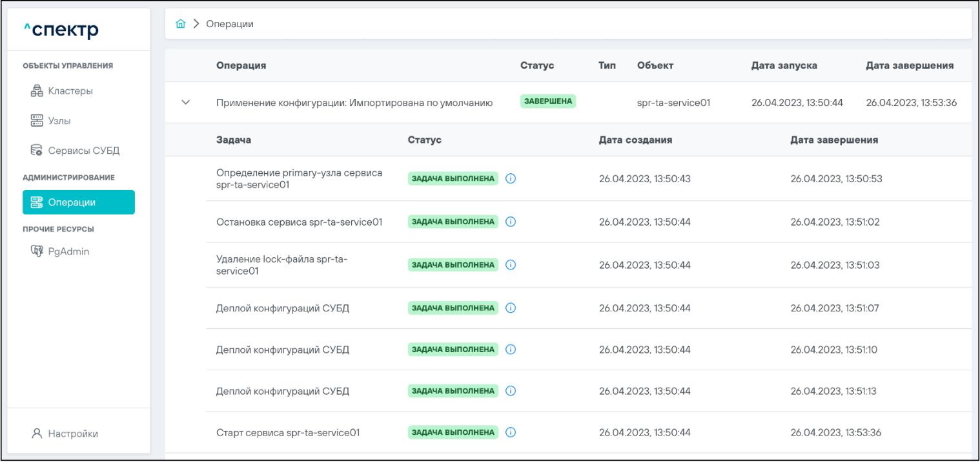Open Настройки at sidebar bottom

tap(72, 434)
